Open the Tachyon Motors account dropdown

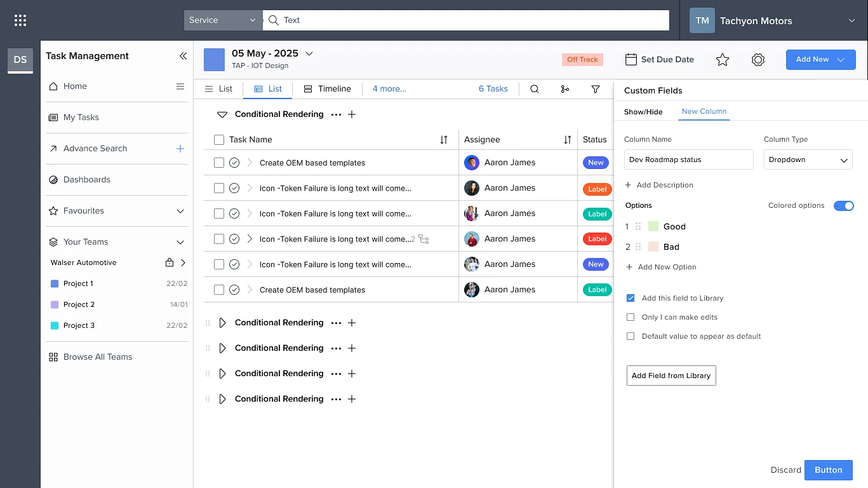(x=851, y=20)
